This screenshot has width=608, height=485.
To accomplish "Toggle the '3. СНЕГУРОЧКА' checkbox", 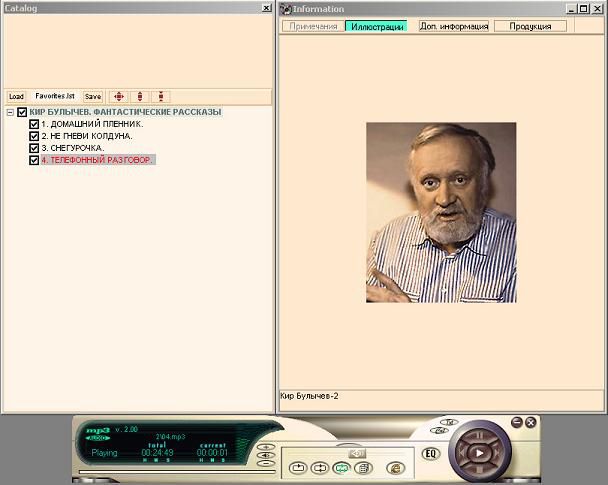I will pyautogui.click(x=34, y=148).
